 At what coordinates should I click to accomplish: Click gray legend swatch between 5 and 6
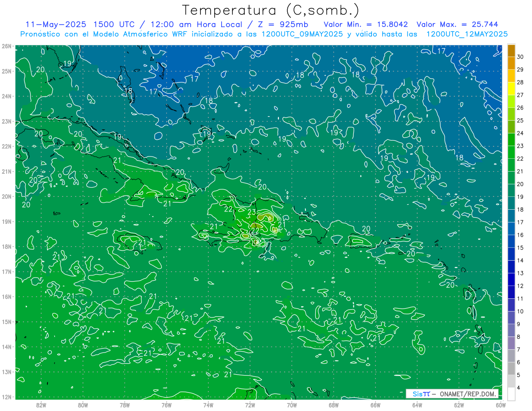point(511,368)
